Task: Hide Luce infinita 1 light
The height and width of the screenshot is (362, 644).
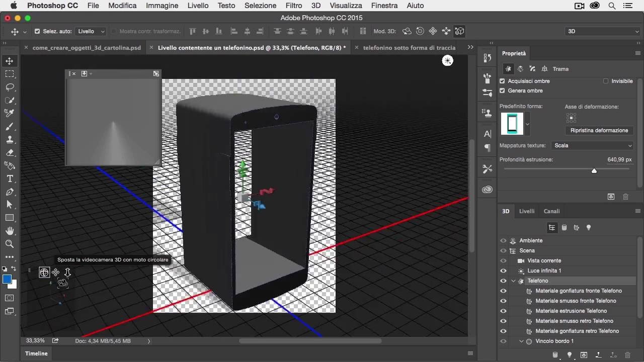Action: click(x=503, y=270)
